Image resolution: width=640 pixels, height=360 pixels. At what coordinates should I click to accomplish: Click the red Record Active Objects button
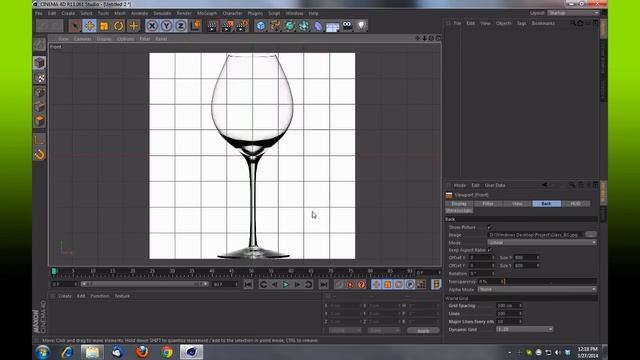(339, 284)
